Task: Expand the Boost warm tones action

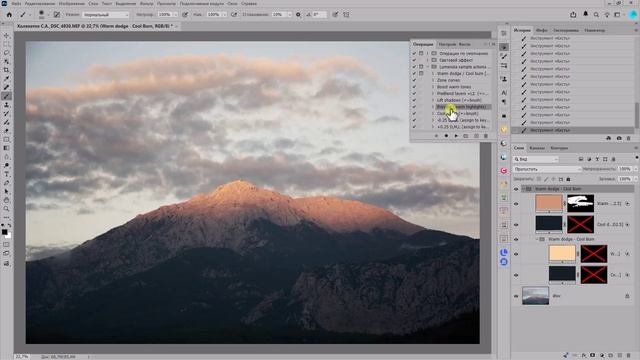Action: coord(433,87)
